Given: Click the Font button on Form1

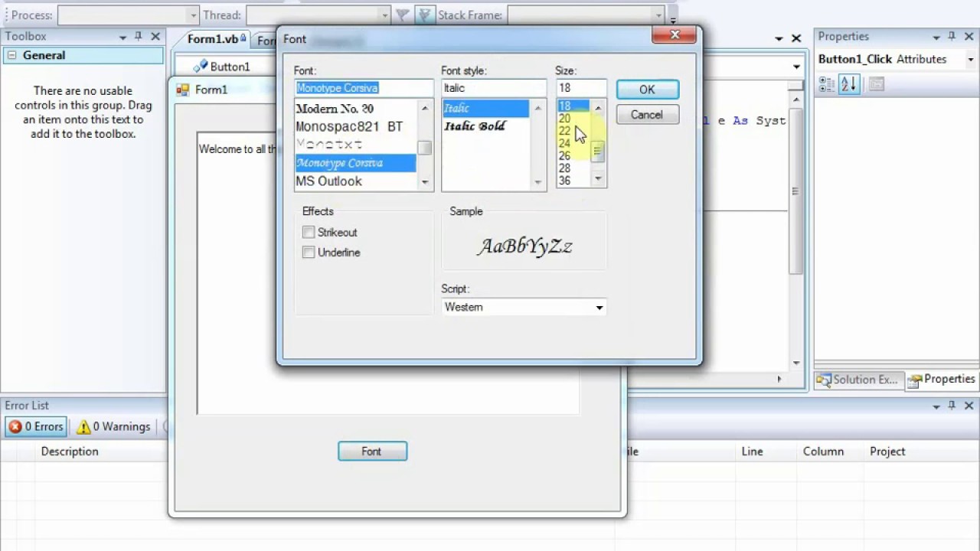Looking at the screenshot, I should [372, 452].
